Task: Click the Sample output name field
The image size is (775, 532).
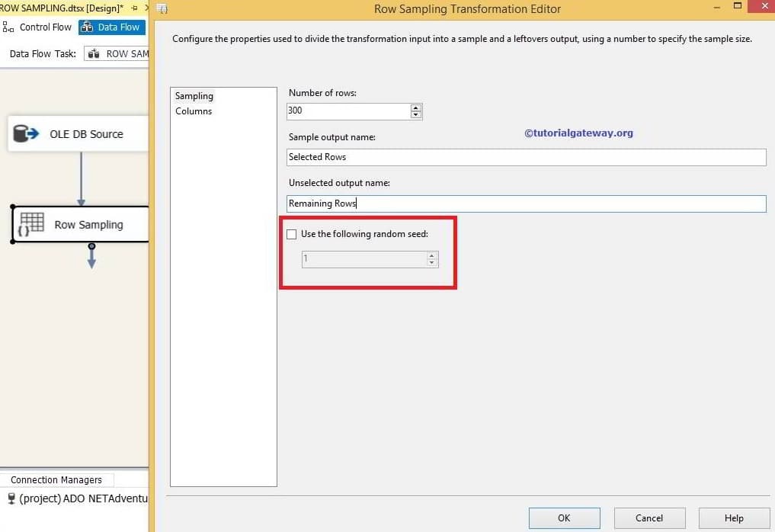Action: [x=457, y=157]
